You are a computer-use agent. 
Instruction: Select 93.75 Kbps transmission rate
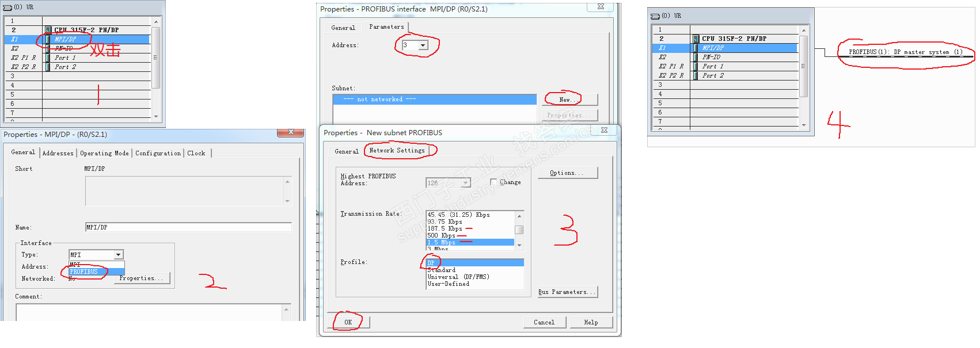[470, 221]
